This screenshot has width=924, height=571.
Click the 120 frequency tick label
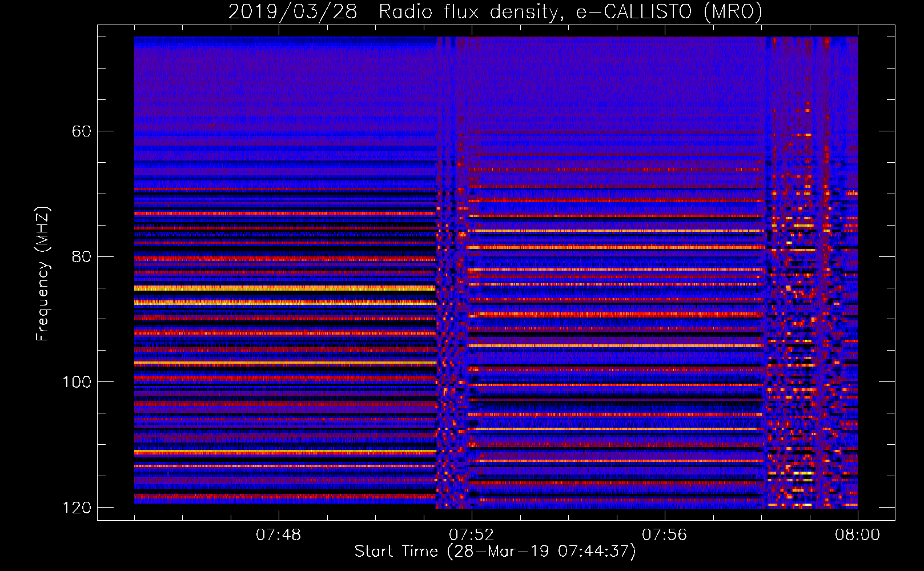(x=77, y=508)
